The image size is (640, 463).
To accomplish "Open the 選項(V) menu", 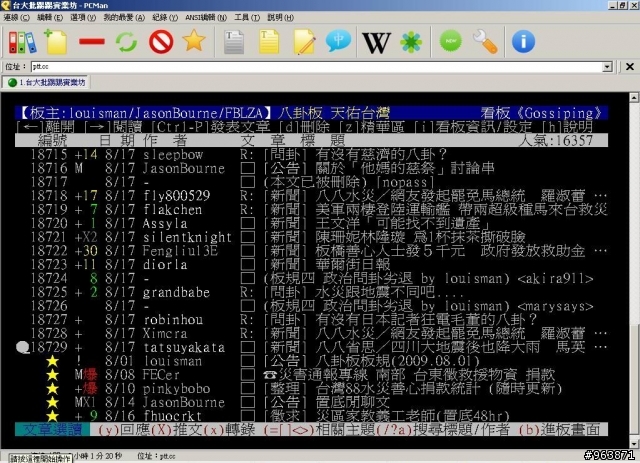I will coord(83,18).
